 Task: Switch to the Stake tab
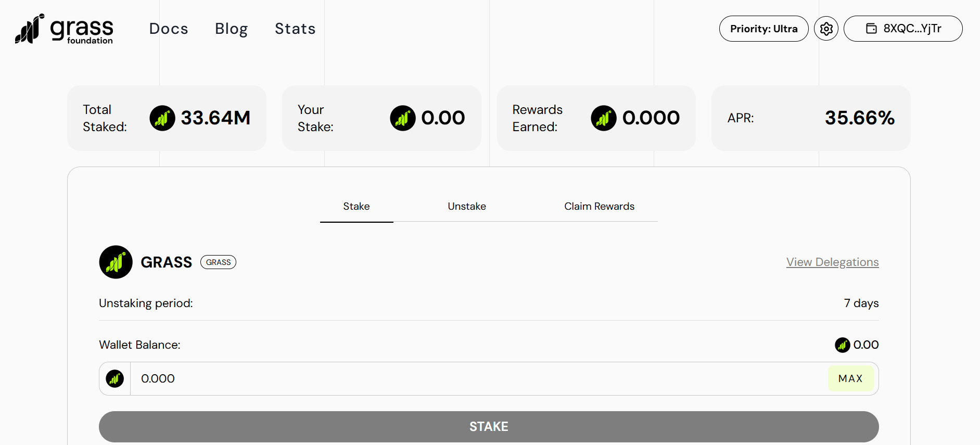pyautogui.click(x=357, y=207)
